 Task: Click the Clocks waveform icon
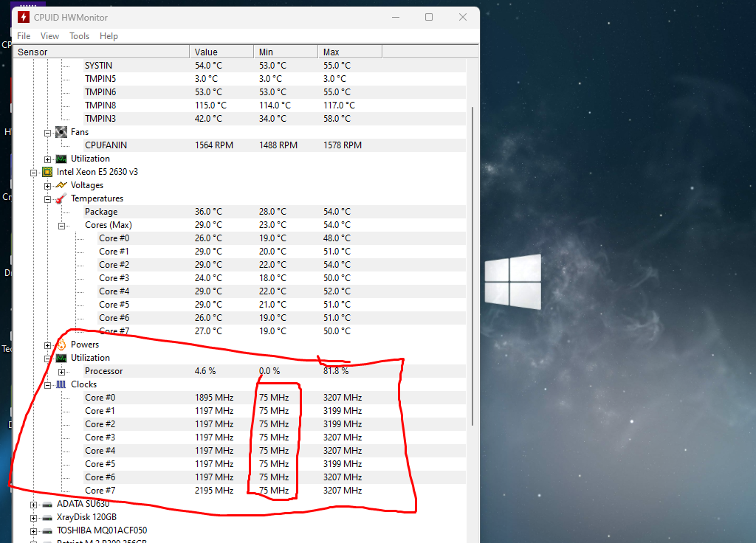pos(61,384)
